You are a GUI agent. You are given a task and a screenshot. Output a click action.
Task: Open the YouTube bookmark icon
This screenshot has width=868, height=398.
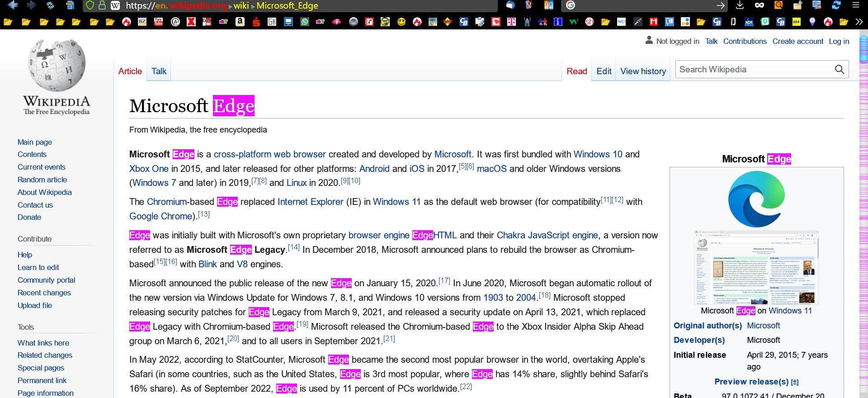tap(159, 22)
